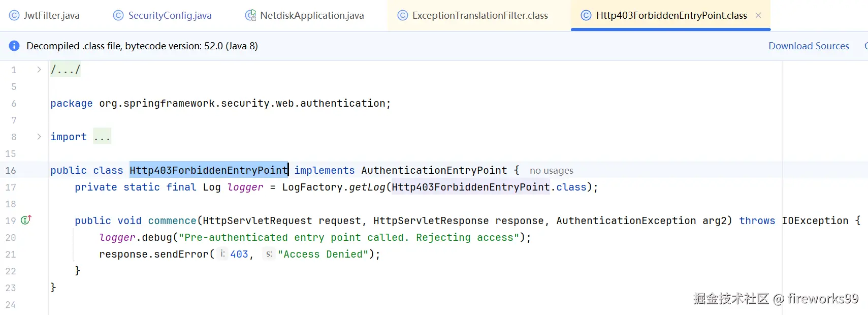The image size is (868, 315).
Task: Click line number 16 in the gutter
Action: pyautogui.click(x=11, y=170)
